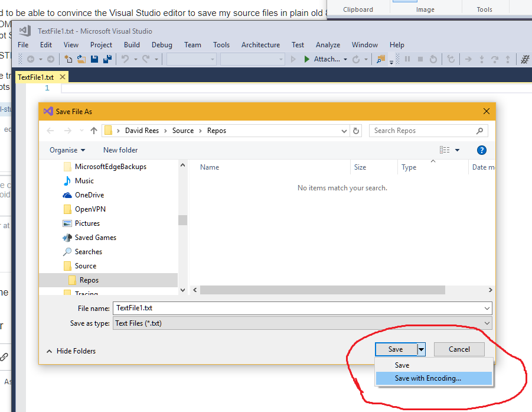Change the file list view layout
This screenshot has width=532, height=412.
pos(445,150)
